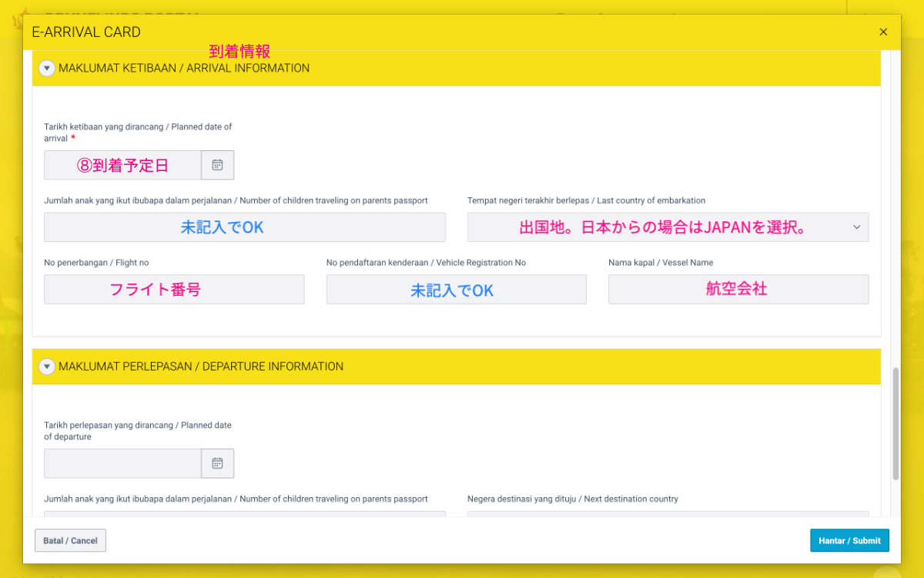
Task: Click the departure section children count field
Action: 244,515
